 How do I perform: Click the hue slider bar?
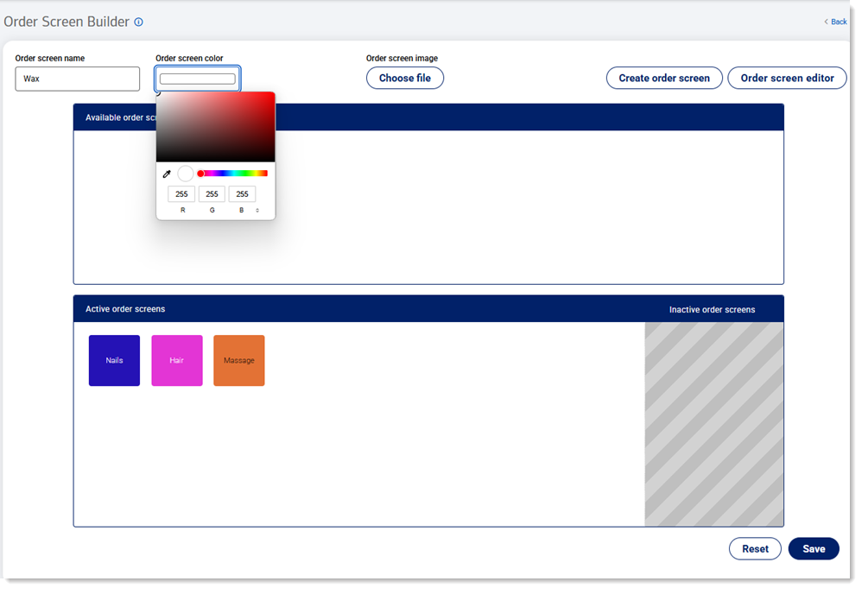click(x=232, y=174)
